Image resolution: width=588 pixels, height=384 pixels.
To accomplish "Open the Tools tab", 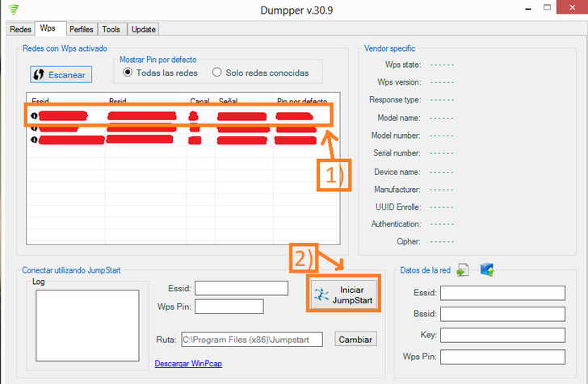I will pos(111,29).
